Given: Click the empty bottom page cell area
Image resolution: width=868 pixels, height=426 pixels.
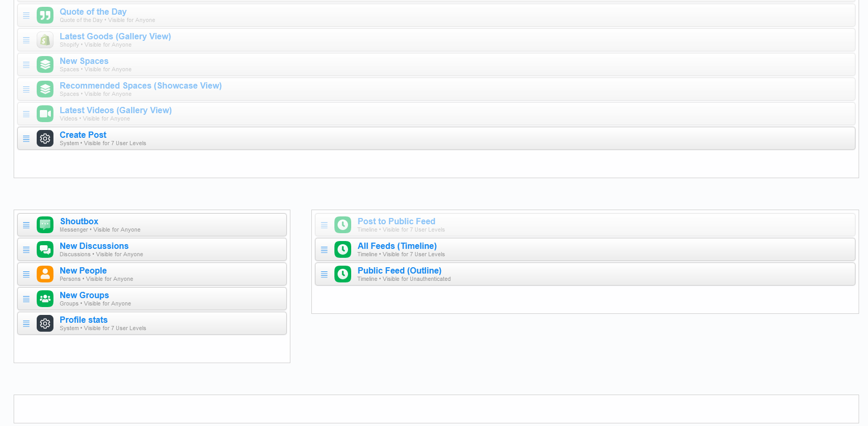Looking at the screenshot, I should 436,409.
